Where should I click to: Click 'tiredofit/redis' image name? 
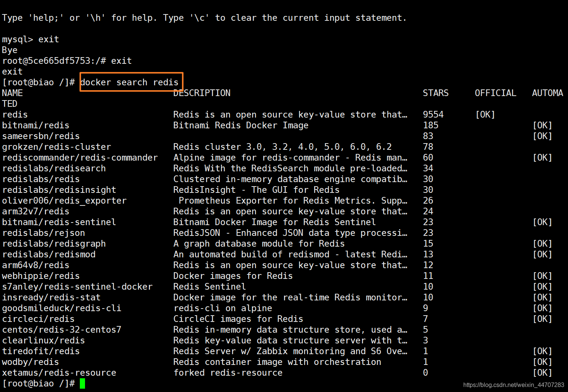point(41,351)
